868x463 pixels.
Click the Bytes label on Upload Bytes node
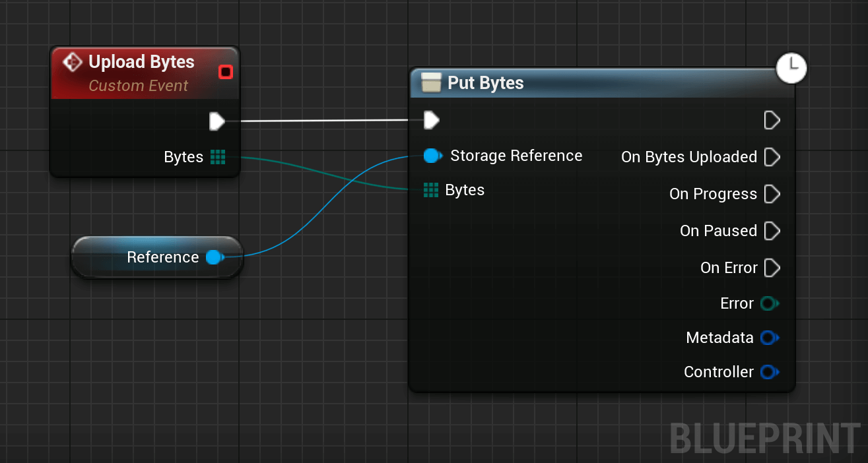(x=184, y=157)
